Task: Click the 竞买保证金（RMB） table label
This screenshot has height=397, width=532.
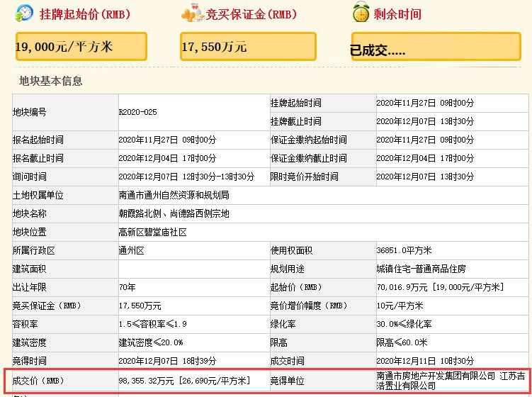Action: tap(47, 306)
